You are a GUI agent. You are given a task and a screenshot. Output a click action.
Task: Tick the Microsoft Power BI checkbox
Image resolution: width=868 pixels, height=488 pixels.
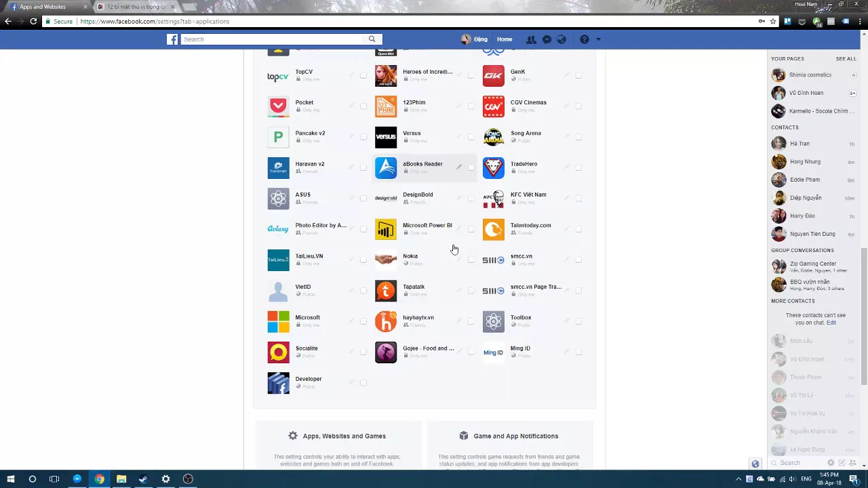click(x=471, y=229)
